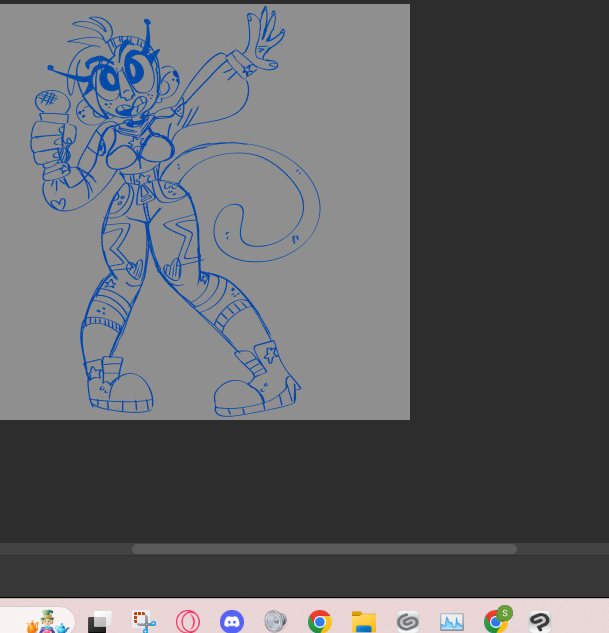Open File Explorer folder icon
This screenshot has width=609, height=633.
364,622
